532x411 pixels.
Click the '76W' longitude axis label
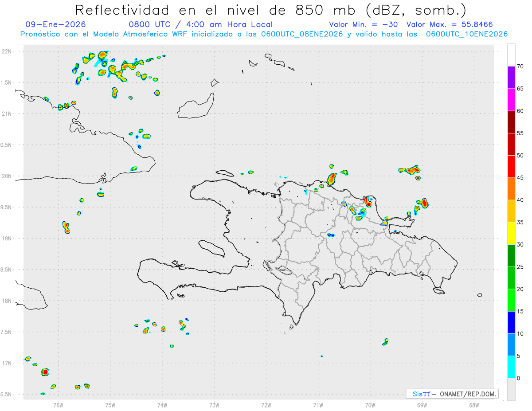pos(58,405)
